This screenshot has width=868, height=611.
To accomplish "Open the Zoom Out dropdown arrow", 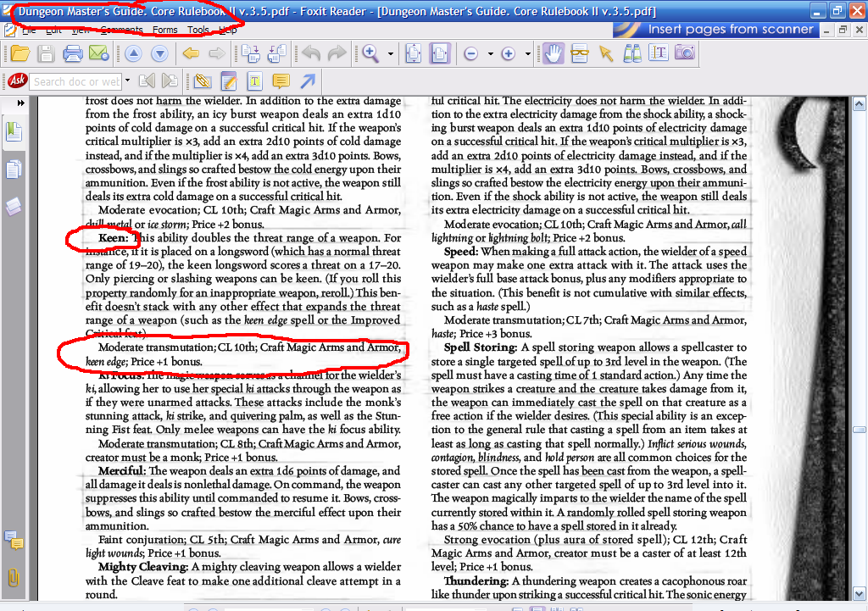I will (x=491, y=53).
